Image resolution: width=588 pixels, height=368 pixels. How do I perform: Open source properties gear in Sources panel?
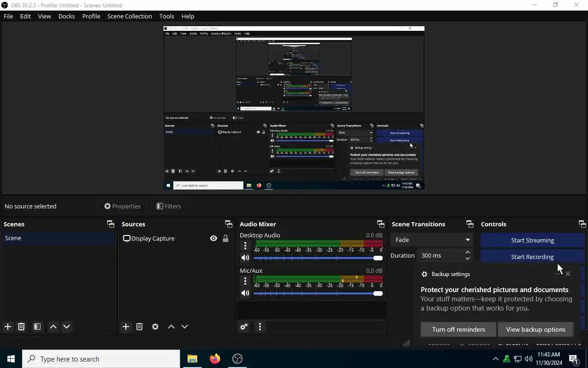(155, 327)
